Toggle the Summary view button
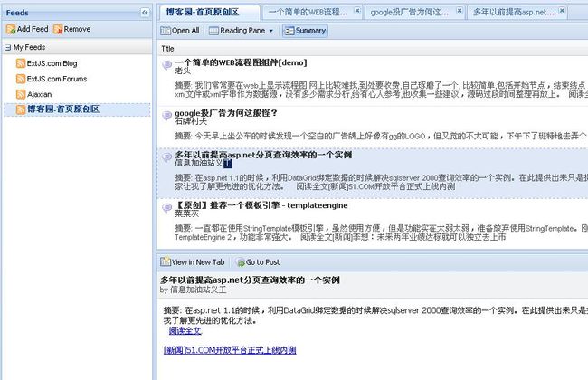588x380 pixels. coord(305,31)
